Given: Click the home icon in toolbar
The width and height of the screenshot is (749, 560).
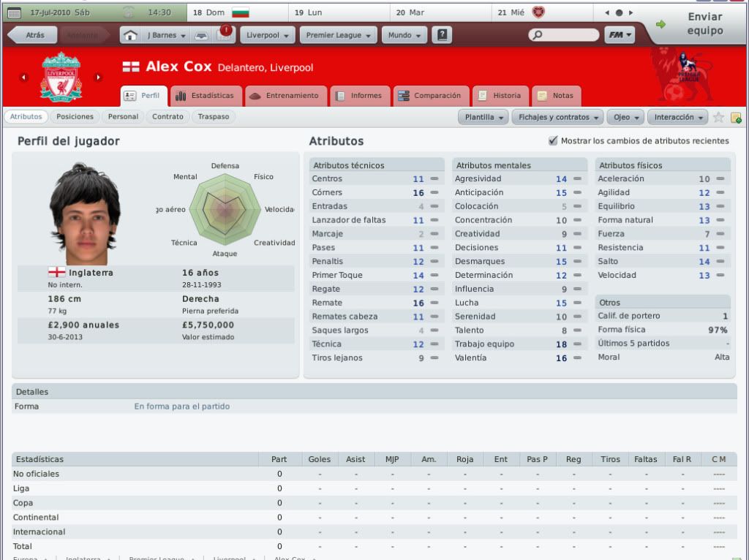Looking at the screenshot, I should [x=130, y=35].
